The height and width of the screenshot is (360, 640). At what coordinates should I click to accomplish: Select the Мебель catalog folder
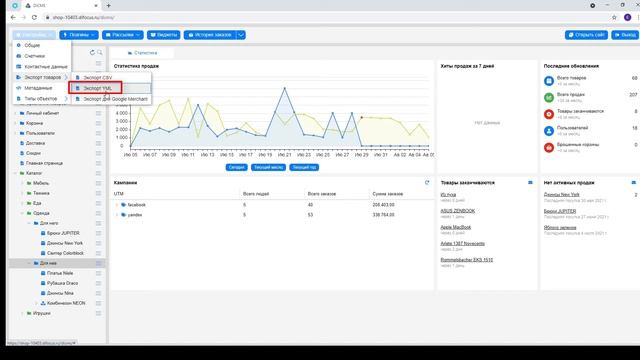(41, 183)
